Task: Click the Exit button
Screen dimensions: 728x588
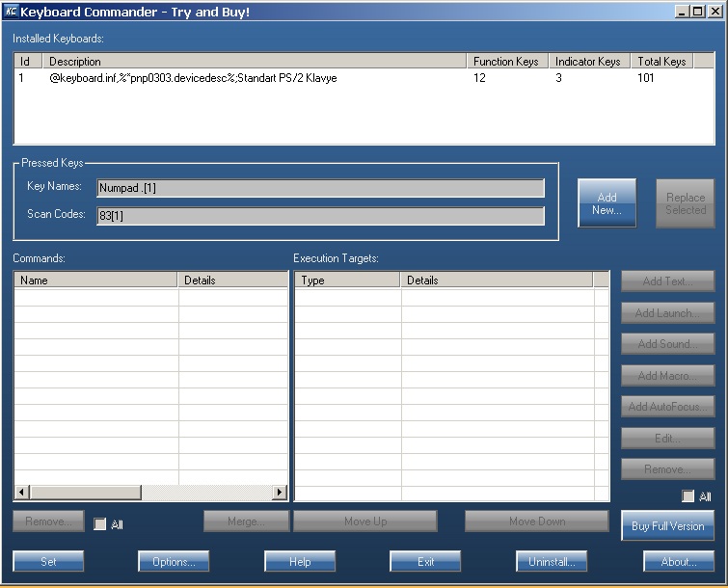Action: coord(425,562)
